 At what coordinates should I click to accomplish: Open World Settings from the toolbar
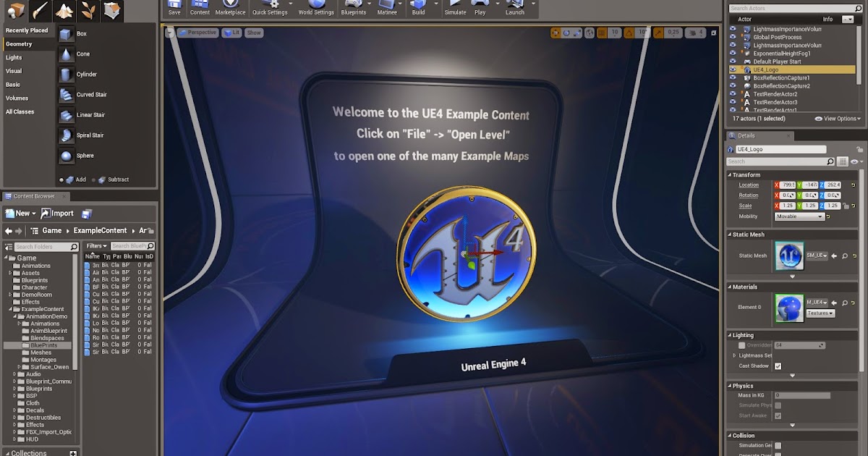pos(316,8)
